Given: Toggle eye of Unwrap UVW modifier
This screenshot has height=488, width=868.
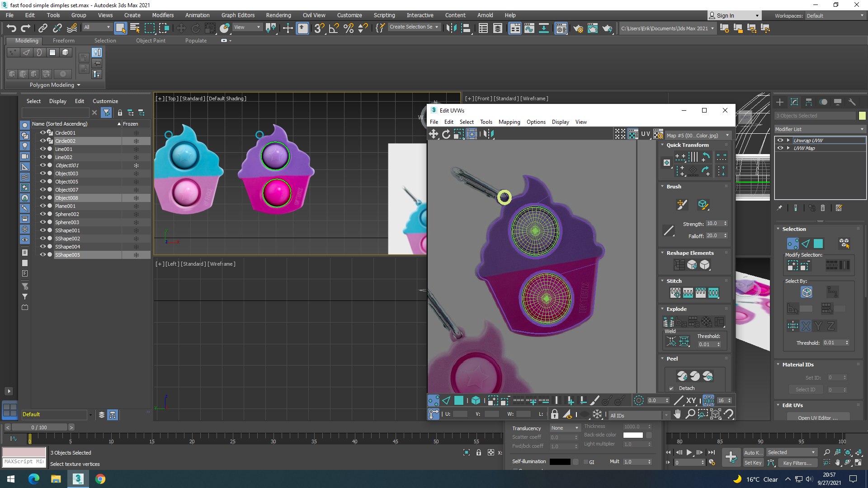Looking at the screenshot, I should [780, 140].
